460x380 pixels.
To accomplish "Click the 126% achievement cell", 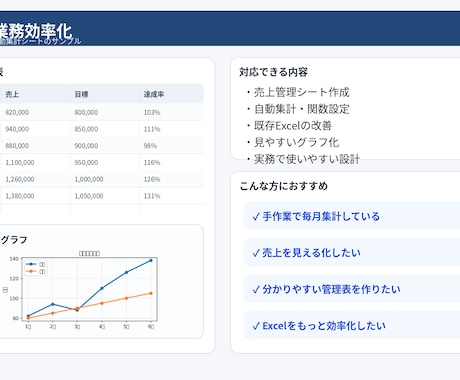I will pos(152,179).
